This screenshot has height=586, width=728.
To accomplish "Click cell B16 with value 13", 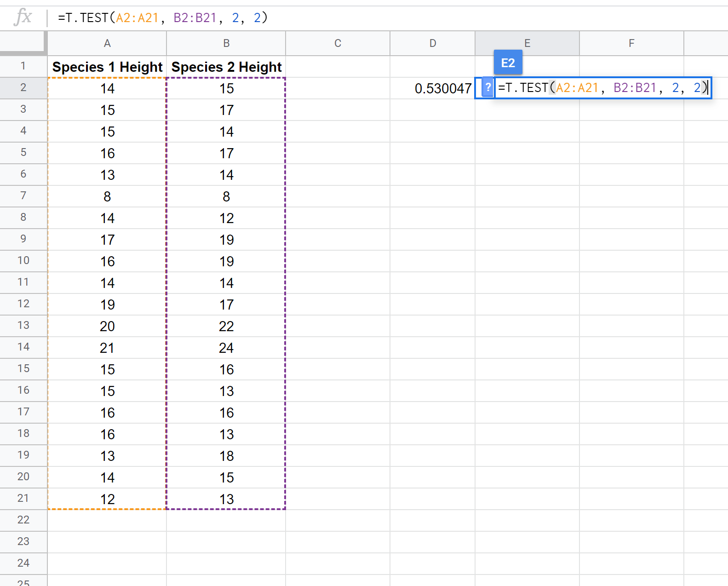I will click(x=226, y=391).
